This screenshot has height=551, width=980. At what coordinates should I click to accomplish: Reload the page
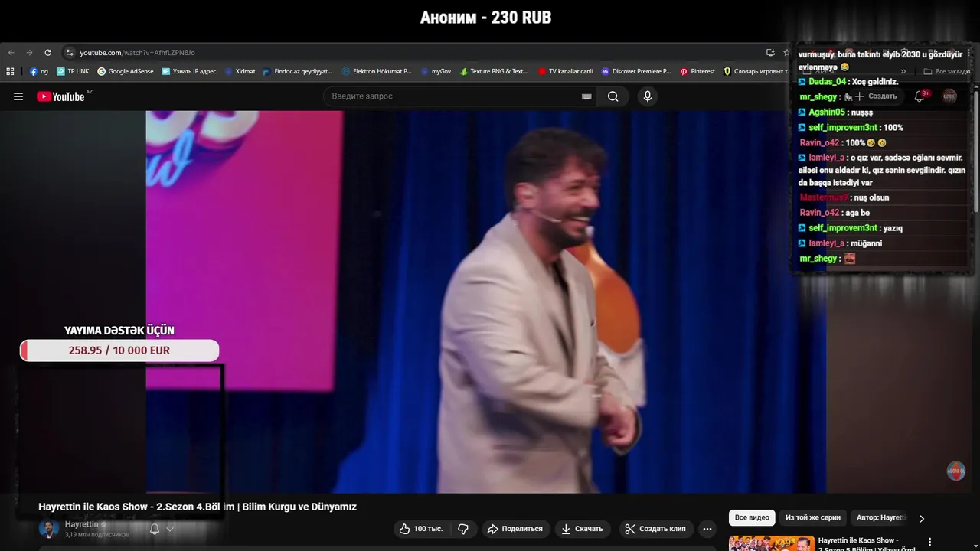coord(47,53)
